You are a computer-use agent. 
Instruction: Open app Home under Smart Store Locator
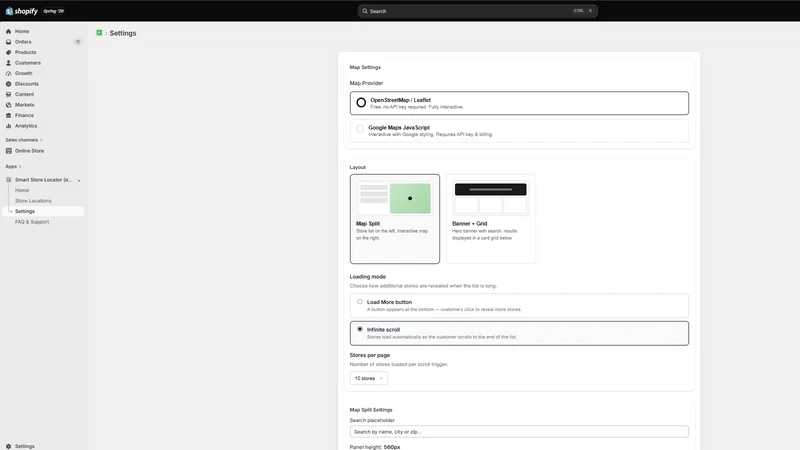coord(22,190)
